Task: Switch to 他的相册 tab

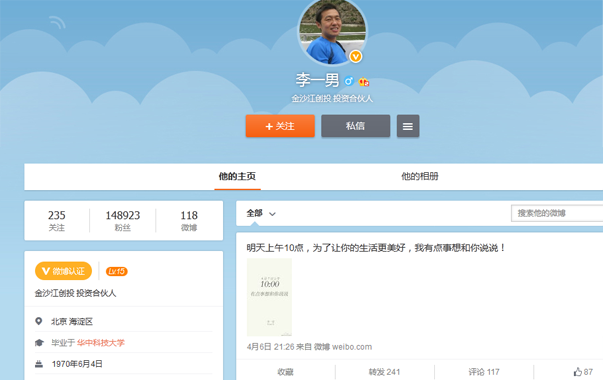Action: click(420, 177)
